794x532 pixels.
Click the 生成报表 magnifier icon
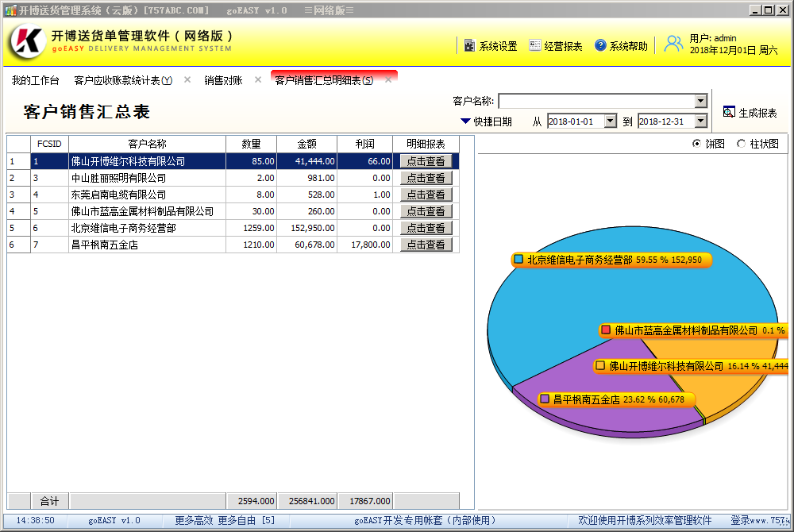click(x=729, y=113)
